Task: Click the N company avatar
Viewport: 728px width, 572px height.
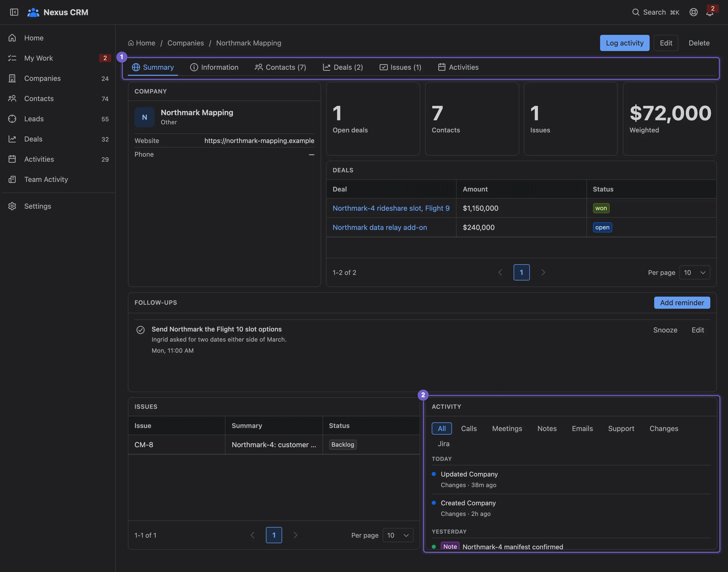Action: point(144,117)
